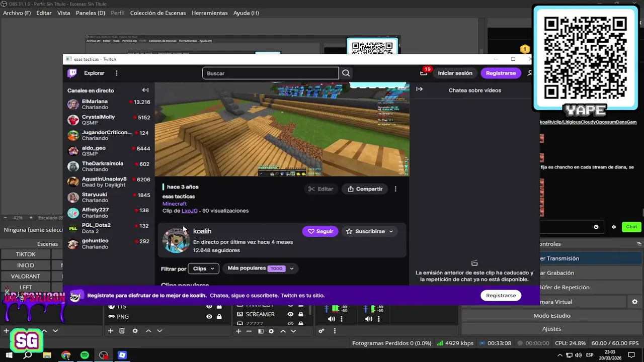Open source properties gear in Sources toolbar
The width and height of the screenshot is (644, 362).
pyautogui.click(x=135, y=331)
